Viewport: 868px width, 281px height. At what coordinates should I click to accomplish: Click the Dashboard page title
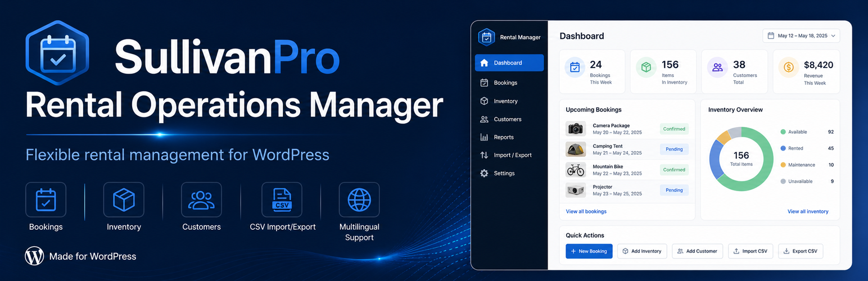point(582,36)
